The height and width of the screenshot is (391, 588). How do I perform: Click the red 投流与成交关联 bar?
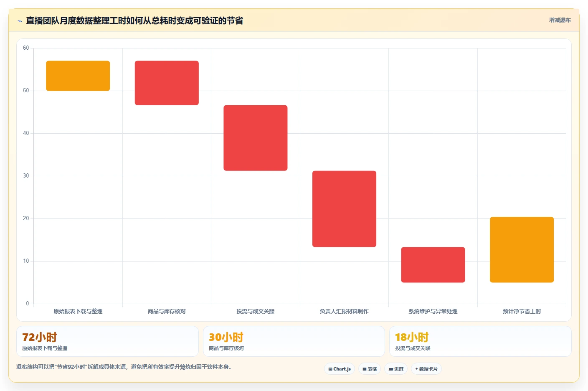coord(256,138)
